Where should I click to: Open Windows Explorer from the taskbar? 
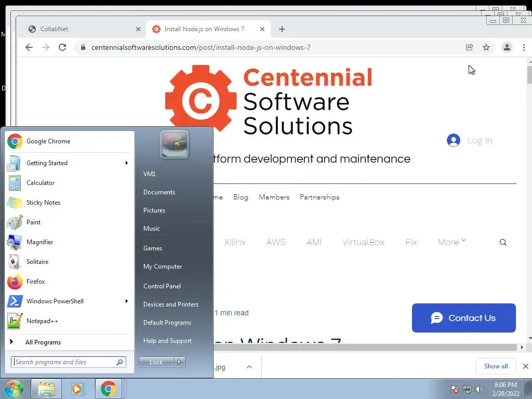coord(46,389)
